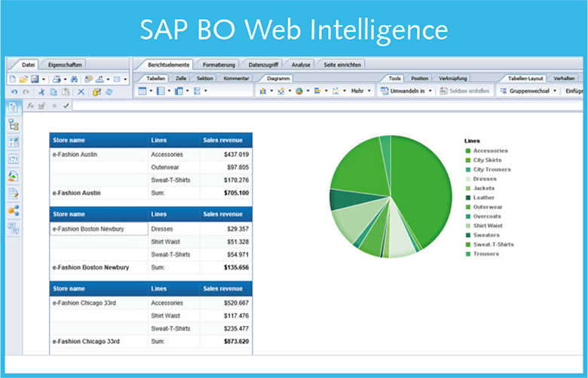Click the New document icon
This screenshot has width=588, height=378.
[x=12, y=79]
